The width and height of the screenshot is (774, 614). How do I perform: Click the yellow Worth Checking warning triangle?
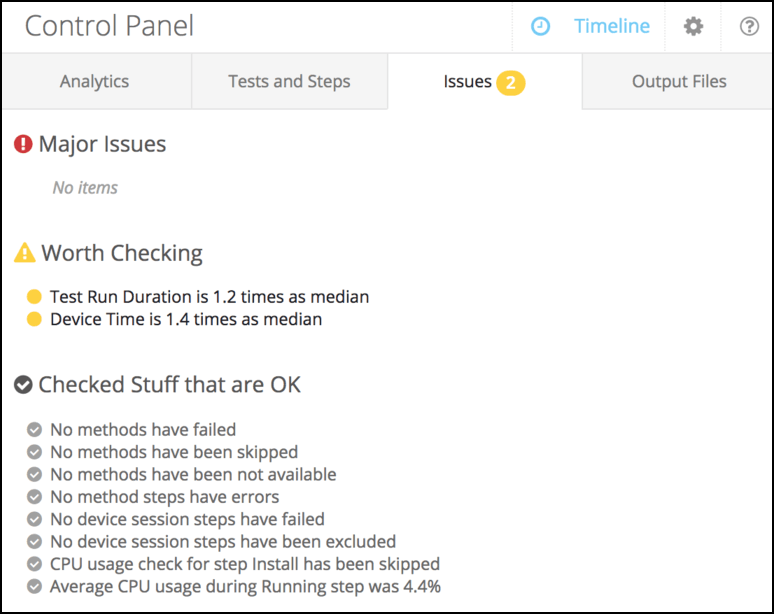tap(24, 253)
